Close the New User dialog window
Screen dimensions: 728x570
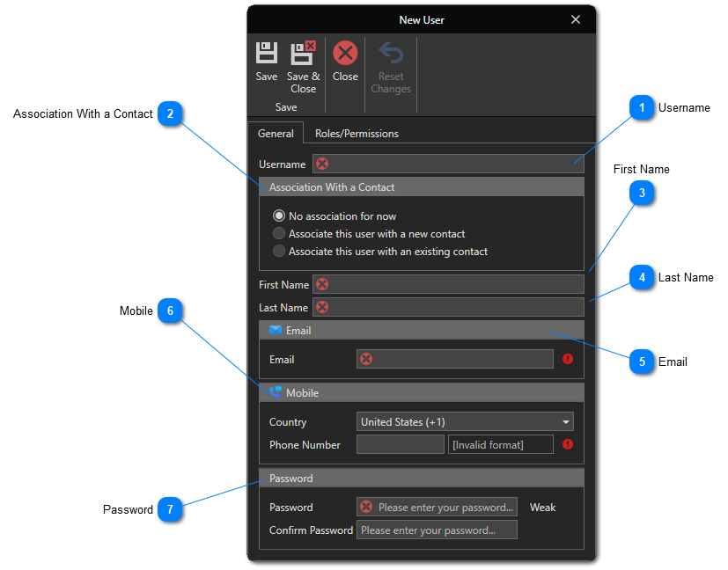[576, 19]
